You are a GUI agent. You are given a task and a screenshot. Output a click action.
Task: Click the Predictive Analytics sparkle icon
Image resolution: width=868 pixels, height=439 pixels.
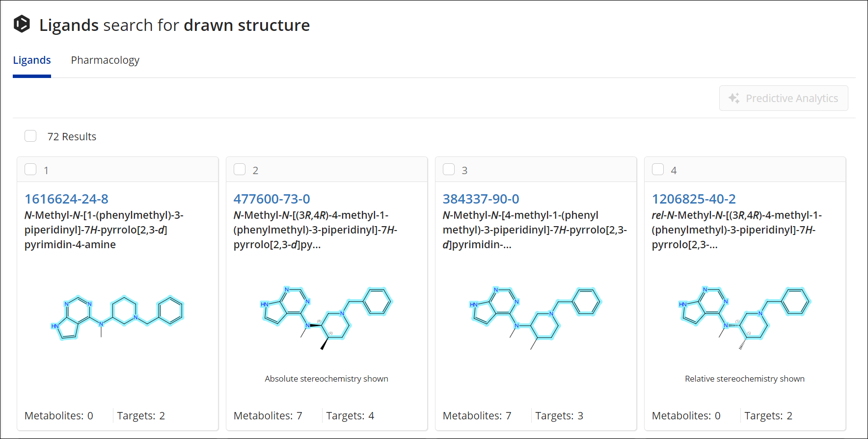(x=734, y=98)
